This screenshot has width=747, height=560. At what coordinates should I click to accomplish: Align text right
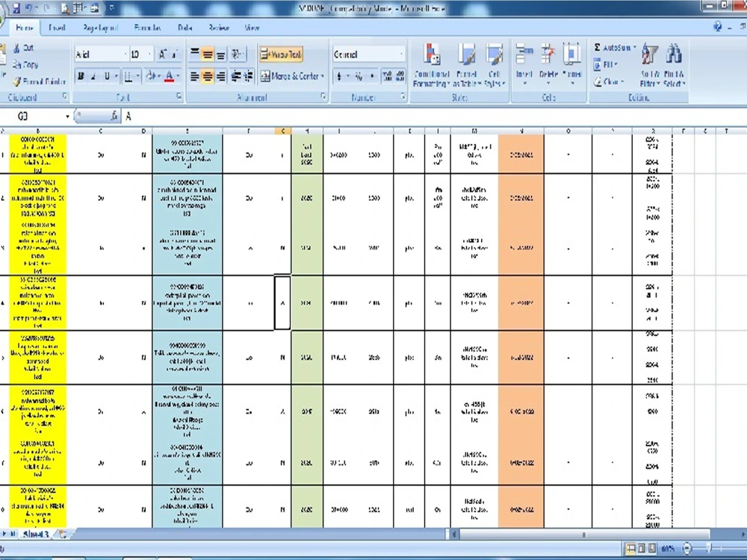(220, 76)
